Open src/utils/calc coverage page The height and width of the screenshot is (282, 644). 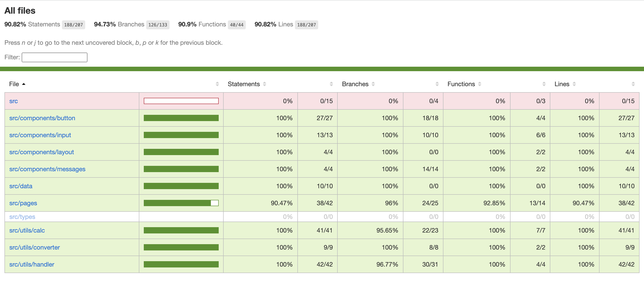tap(27, 230)
